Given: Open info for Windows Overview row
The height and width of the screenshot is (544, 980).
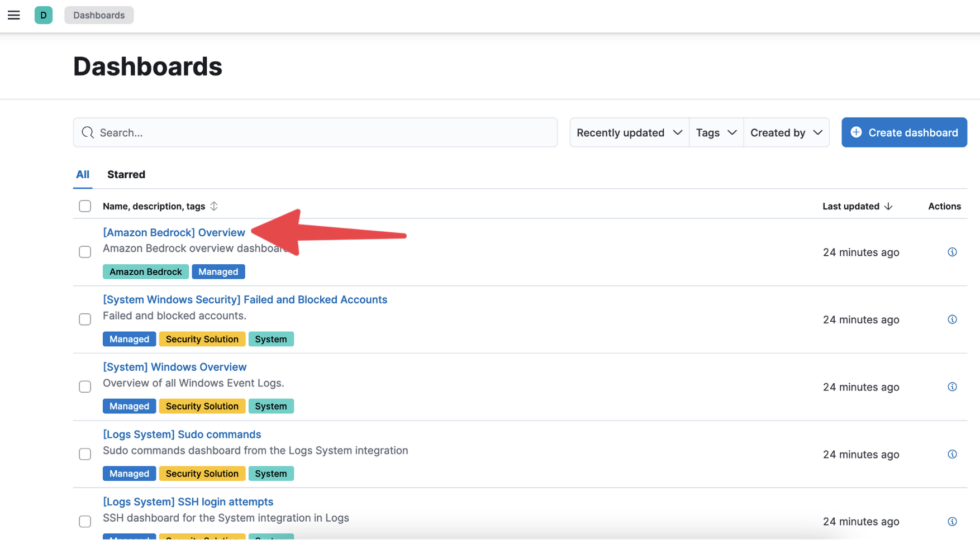Looking at the screenshot, I should (x=952, y=387).
